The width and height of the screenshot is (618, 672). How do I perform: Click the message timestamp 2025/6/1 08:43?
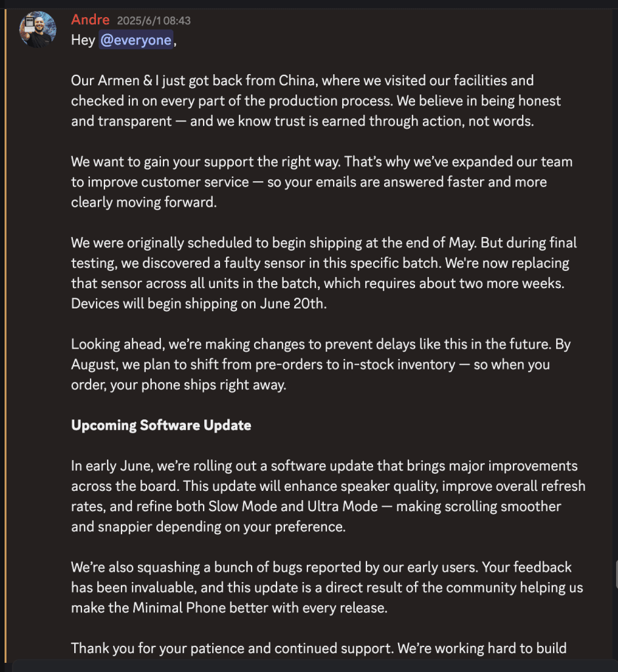(x=154, y=20)
